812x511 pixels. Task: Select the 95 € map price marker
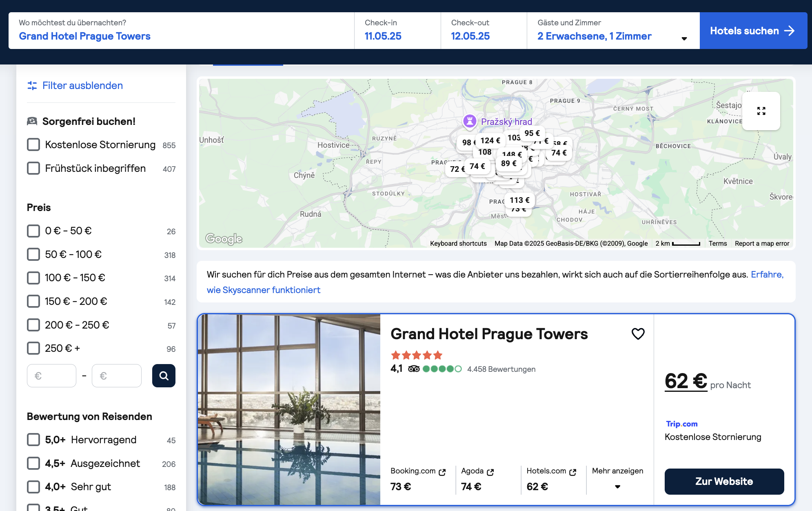[532, 133]
